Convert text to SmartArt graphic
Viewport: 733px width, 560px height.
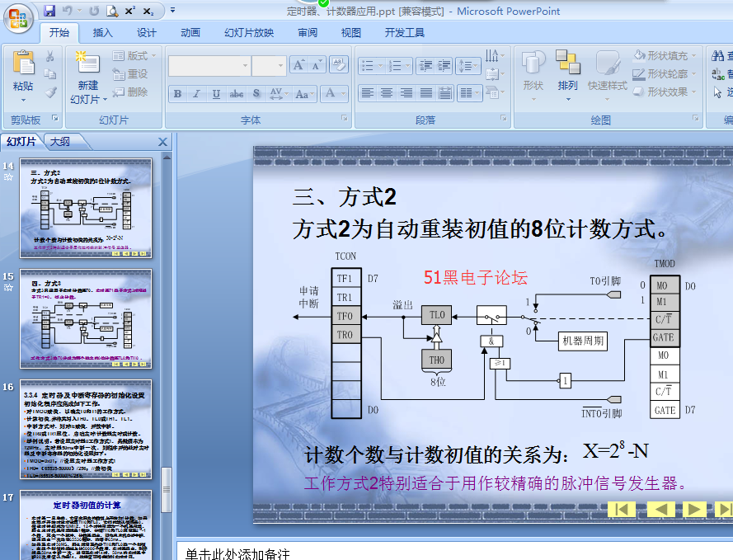pos(495,92)
